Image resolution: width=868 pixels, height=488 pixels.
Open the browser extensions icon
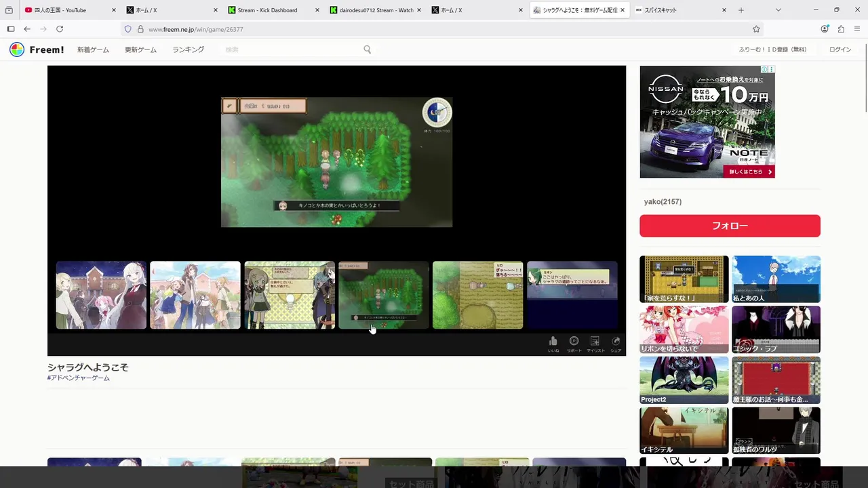841,29
